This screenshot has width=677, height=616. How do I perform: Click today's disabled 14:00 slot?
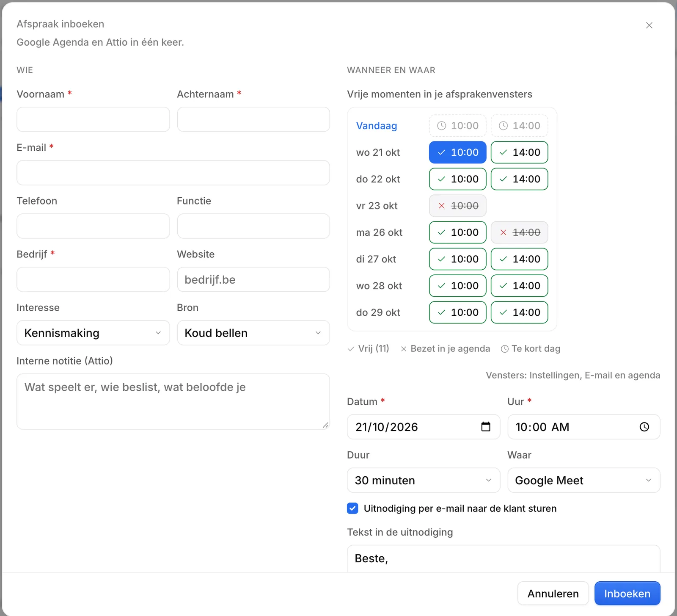coord(519,126)
